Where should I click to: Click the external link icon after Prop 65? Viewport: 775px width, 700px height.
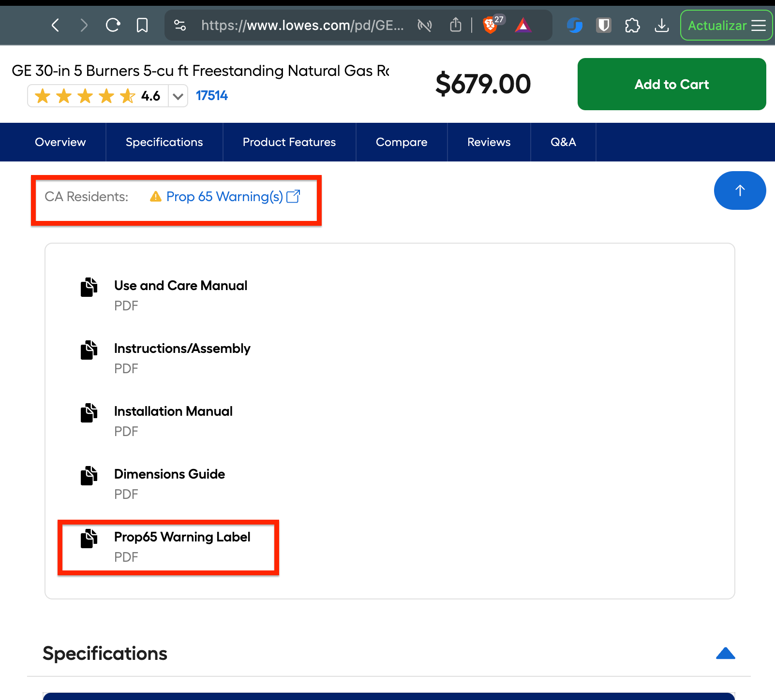click(x=293, y=196)
